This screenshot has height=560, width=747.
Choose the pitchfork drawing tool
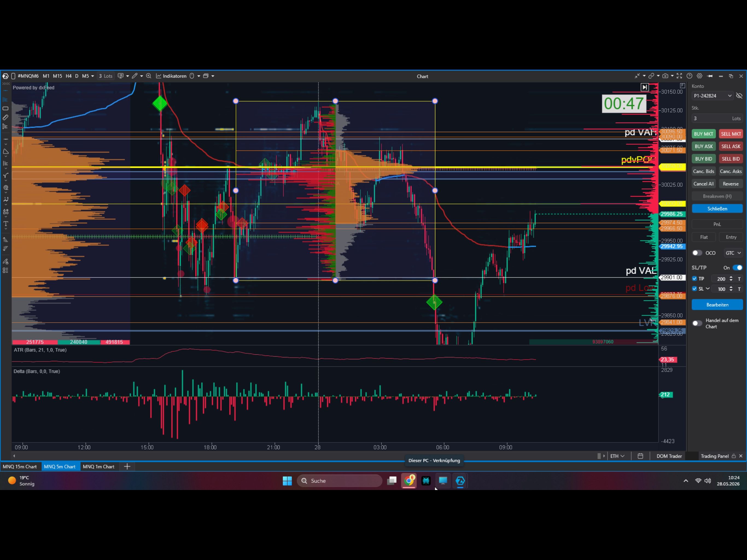(5, 176)
